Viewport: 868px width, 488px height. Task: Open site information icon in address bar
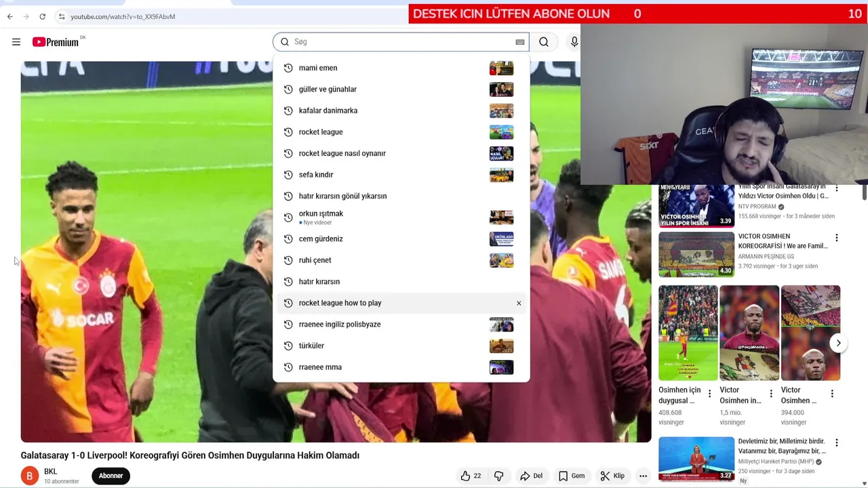pyautogui.click(x=61, y=16)
